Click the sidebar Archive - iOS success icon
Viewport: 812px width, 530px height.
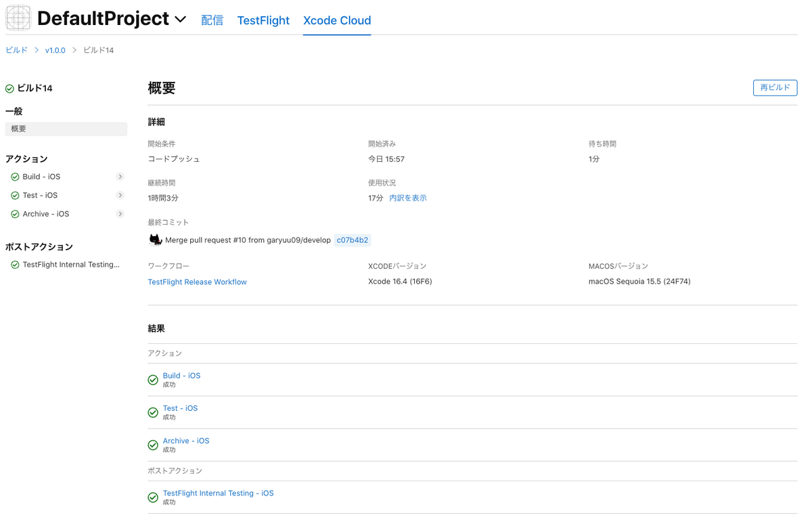[15, 215]
